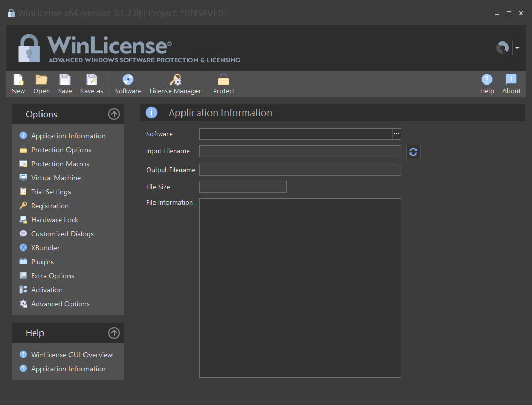Click the New project toolbar icon

click(x=18, y=80)
